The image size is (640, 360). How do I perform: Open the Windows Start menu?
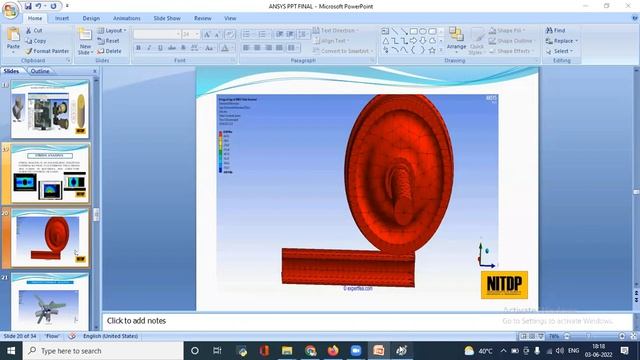pos(11,351)
